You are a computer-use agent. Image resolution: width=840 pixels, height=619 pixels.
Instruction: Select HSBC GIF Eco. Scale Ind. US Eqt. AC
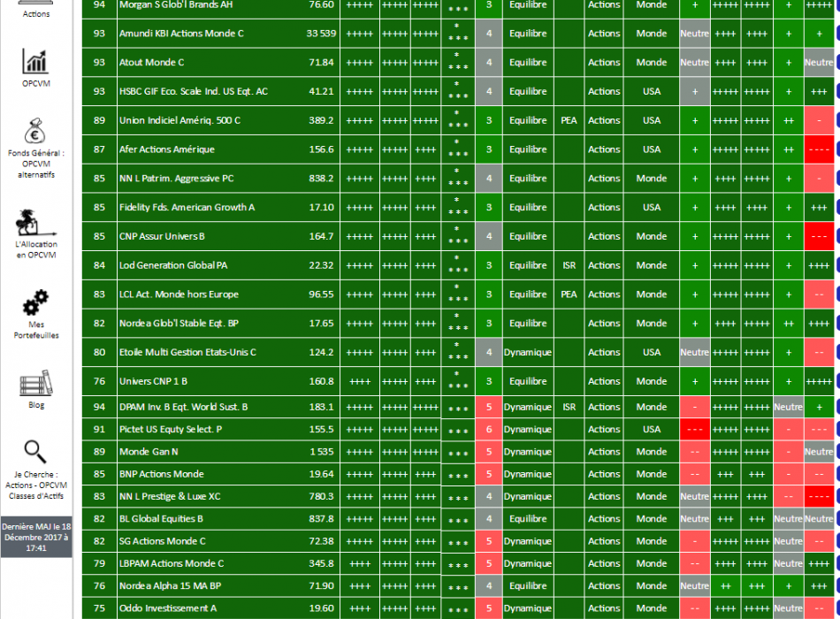(194, 91)
